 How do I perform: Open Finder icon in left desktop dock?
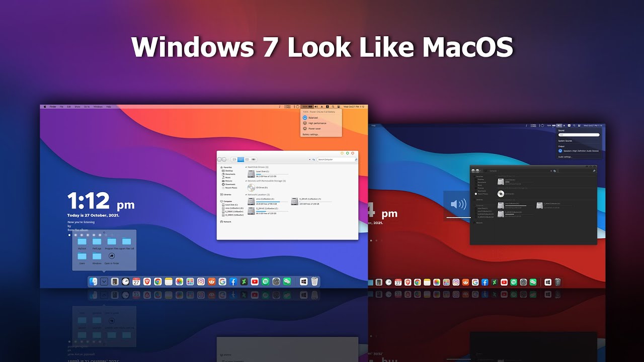[x=93, y=282]
